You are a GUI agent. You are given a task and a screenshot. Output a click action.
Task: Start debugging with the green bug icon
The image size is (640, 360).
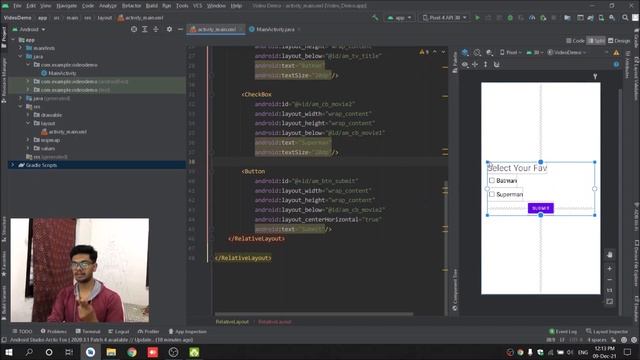[510, 18]
